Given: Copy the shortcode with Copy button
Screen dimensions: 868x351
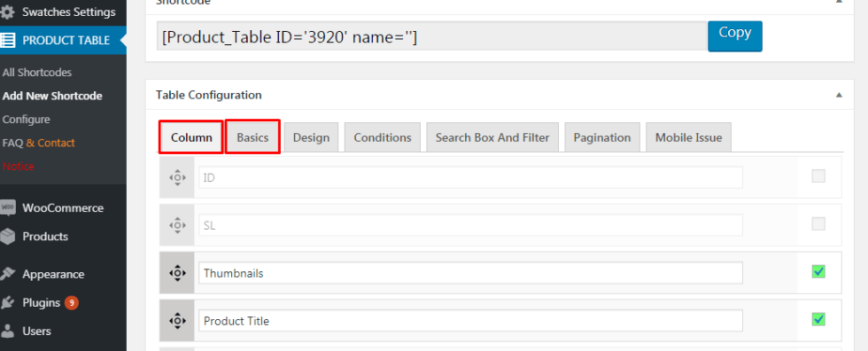Looking at the screenshot, I should (734, 36).
